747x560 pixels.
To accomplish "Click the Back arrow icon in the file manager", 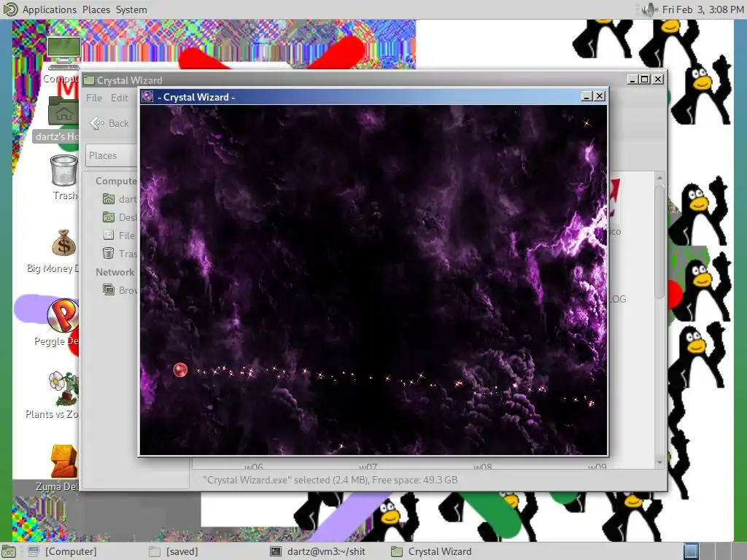I will (x=97, y=123).
